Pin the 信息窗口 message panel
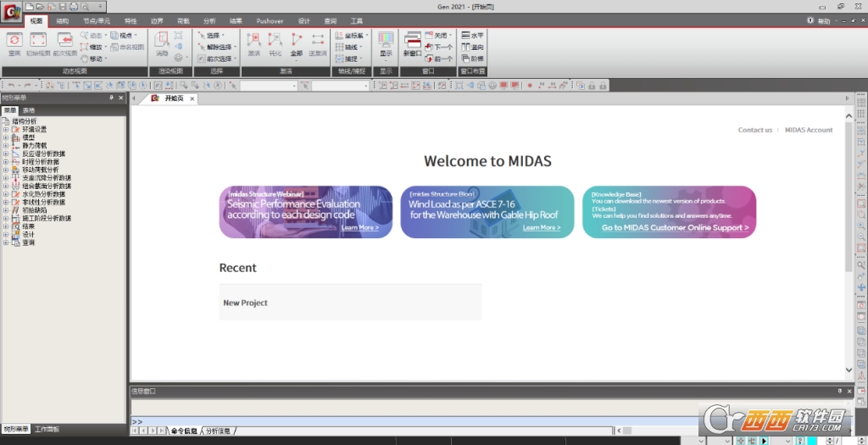Image resolution: width=868 pixels, height=445 pixels. pyautogui.click(x=840, y=391)
